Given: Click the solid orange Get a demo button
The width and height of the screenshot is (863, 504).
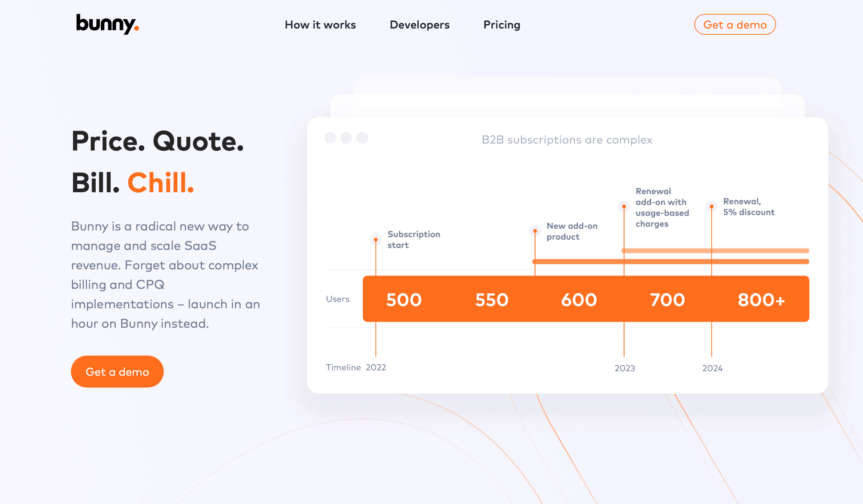Looking at the screenshot, I should [x=117, y=372].
